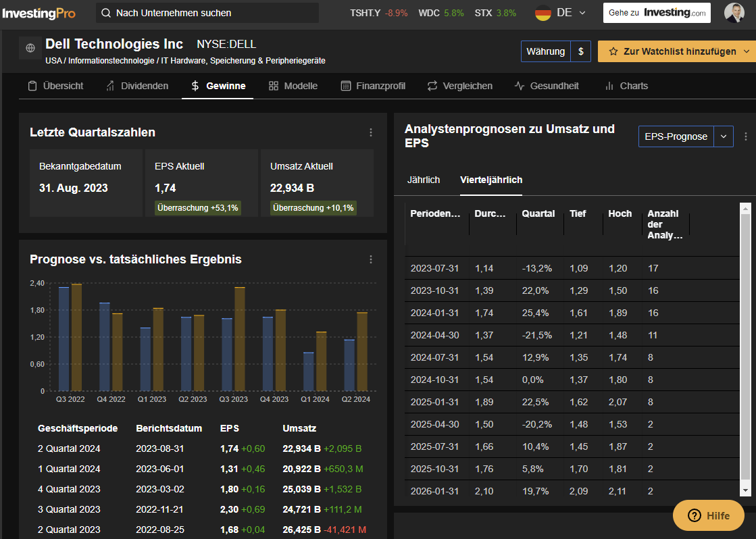Click the search magnifier icon
The width and height of the screenshot is (756, 539).
coord(107,13)
